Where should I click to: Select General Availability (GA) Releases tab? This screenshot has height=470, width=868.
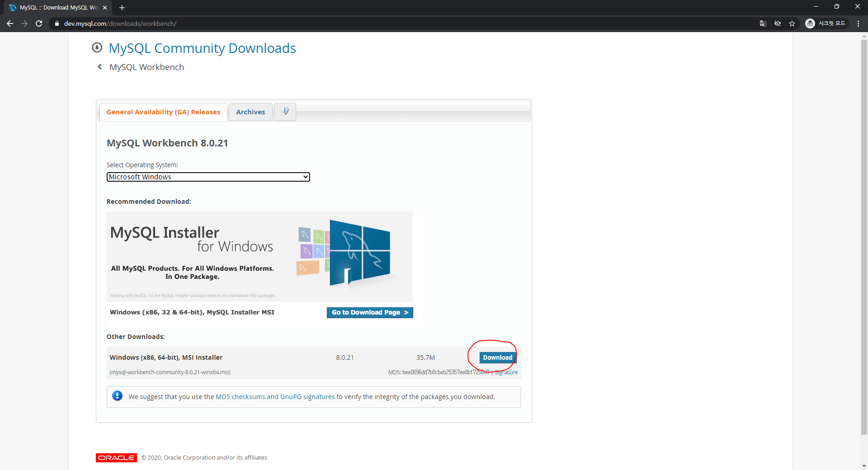point(163,112)
